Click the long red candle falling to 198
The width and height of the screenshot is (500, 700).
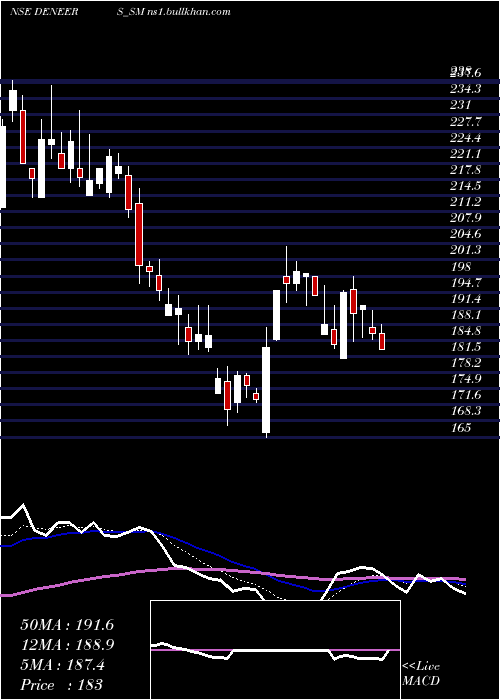click(139, 235)
